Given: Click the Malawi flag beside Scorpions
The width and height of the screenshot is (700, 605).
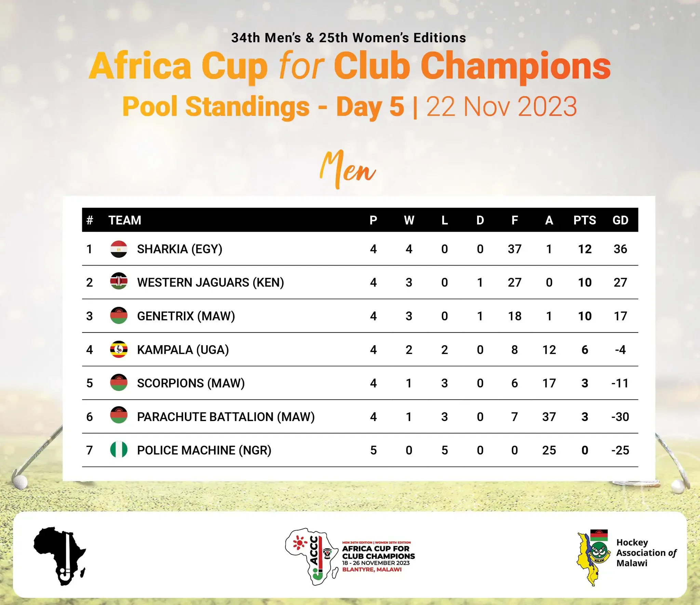Looking at the screenshot, I should (119, 383).
